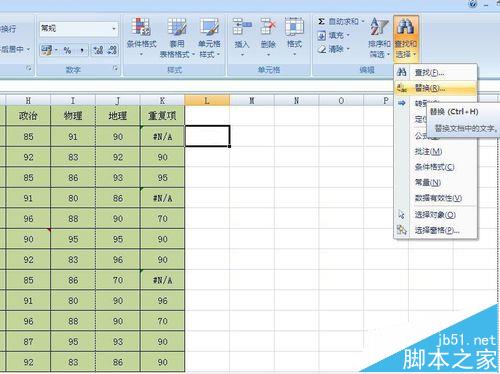
Task: Choose Selection Pane (选择窗格) menu entry
Action: tap(435, 230)
